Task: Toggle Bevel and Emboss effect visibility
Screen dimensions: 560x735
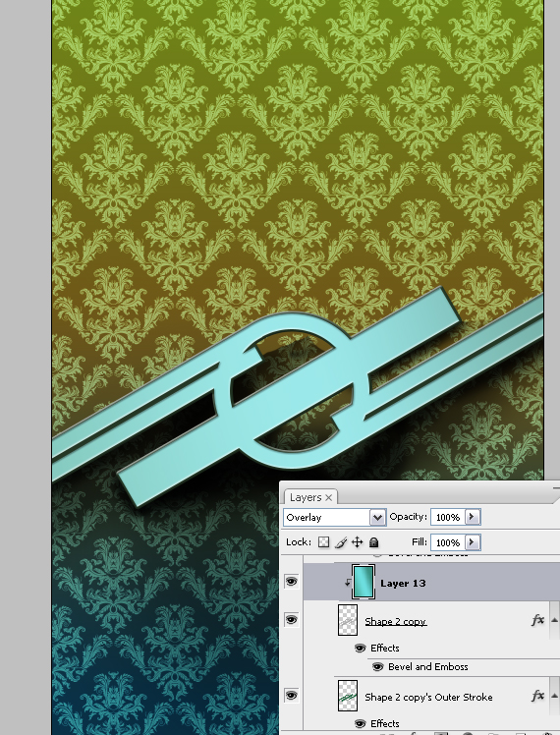Action: click(x=377, y=667)
